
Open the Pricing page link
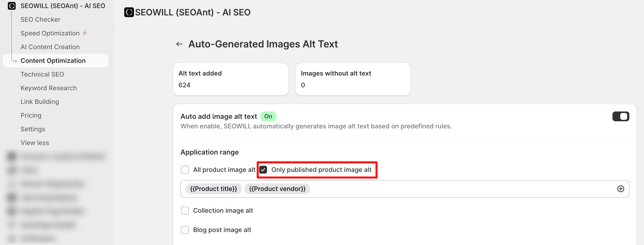point(31,115)
